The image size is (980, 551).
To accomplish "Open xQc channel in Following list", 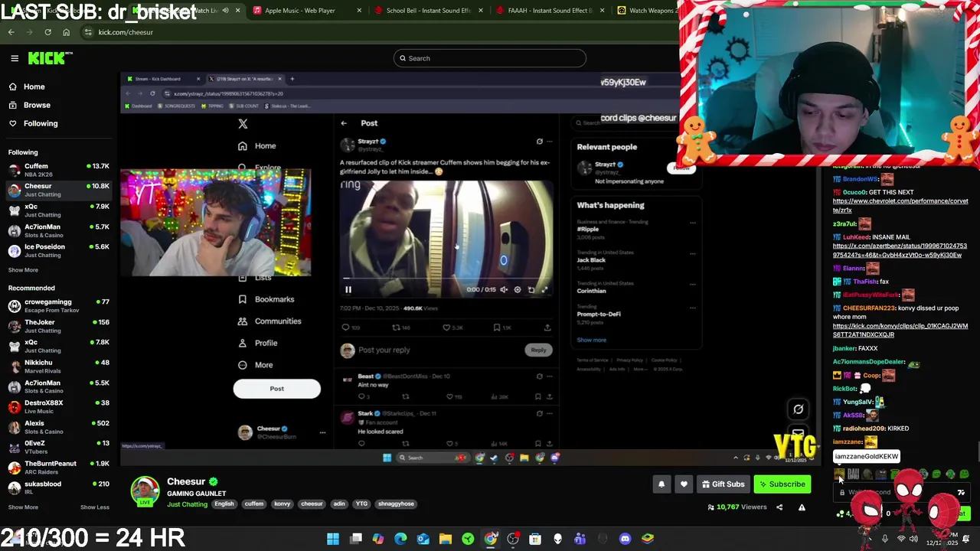I will tap(58, 210).
